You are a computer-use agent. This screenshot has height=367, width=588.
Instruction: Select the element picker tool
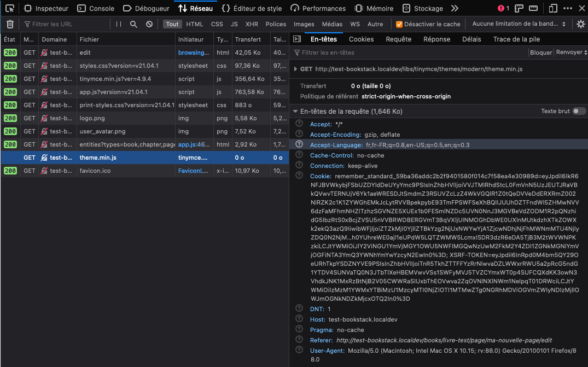(x=9, y=8)
